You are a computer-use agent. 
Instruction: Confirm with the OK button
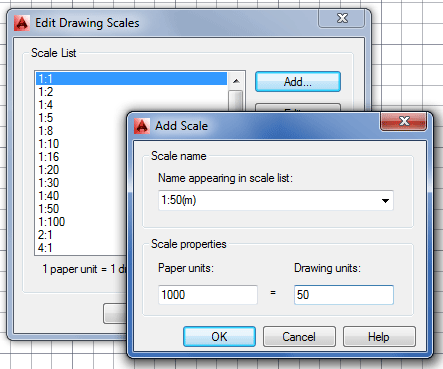pos(219,337)
